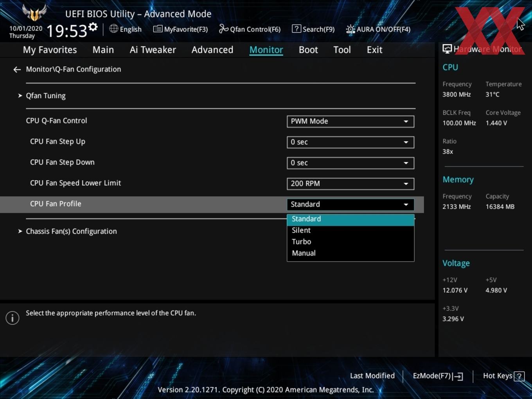This screenshot has width=532, height=399.
Task: Open the Boot tab
Action: (x=308, y=50)
